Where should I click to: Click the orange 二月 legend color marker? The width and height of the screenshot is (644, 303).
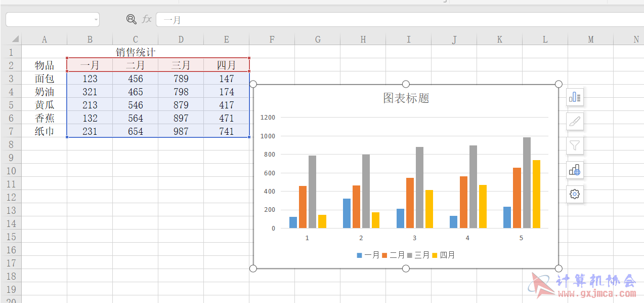pyautogui.click(x=385, y=255)
